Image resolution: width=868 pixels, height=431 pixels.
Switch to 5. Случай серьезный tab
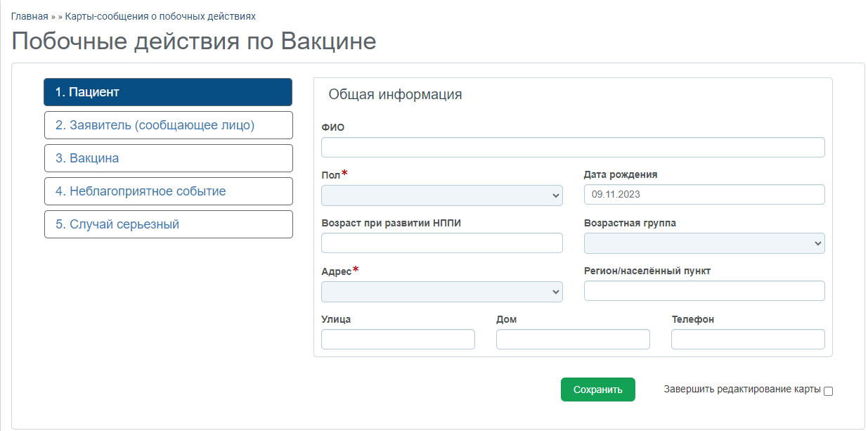click(x=168, y=224)
